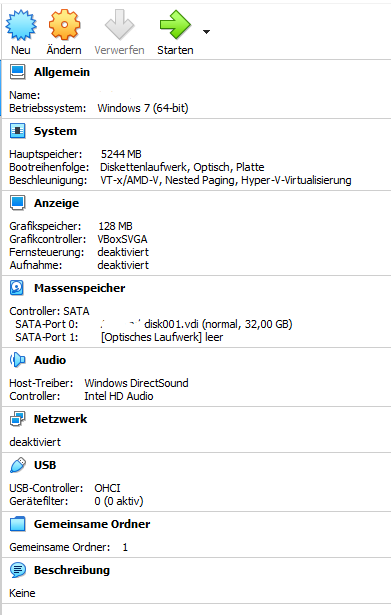
Task: Click the Fernsteuerung value deaktiviert
Action: click(x=123, y=252)
